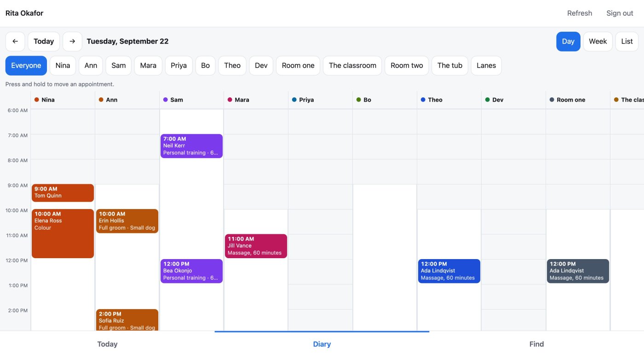644x356 pixels.
Task: Open Neil Kerr's 7:00 AM appointment
Action: click(191, 146)
